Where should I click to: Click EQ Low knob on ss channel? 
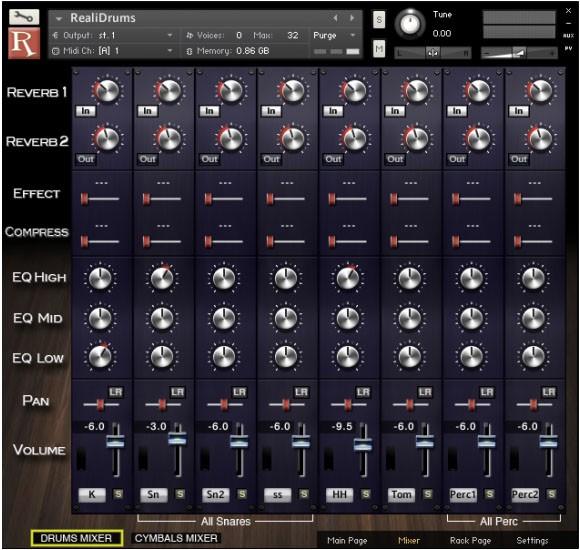(286, 357)
